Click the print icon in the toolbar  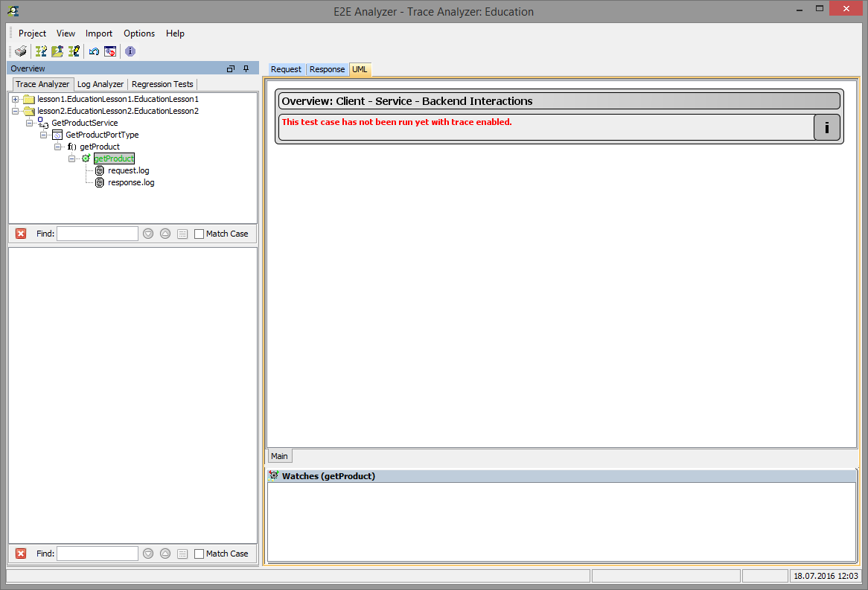coord(20,51)
